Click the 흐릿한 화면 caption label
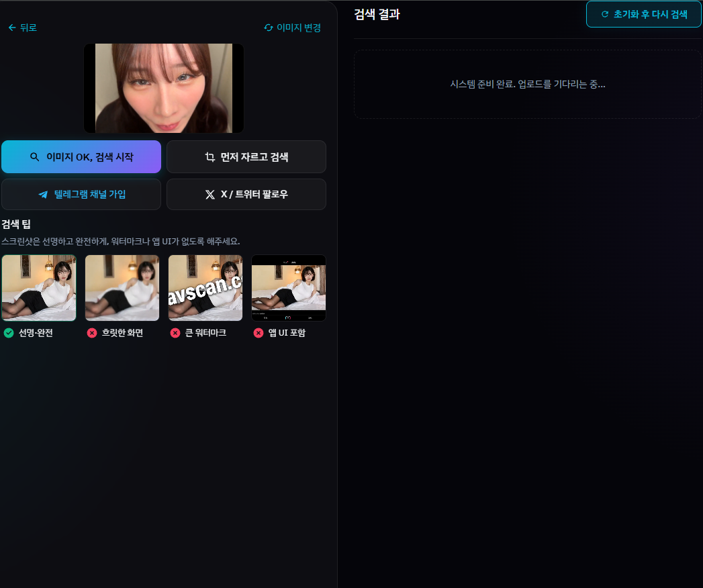 click(122, 333)
